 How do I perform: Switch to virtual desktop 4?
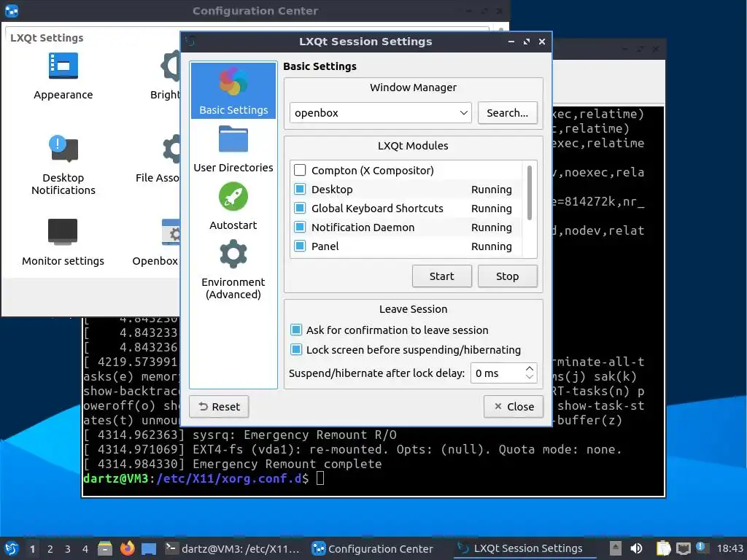(85, 549)
